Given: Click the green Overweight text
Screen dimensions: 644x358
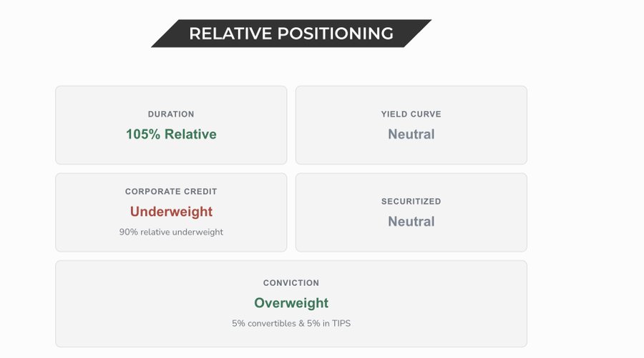Looking at the screenshot, I should (x=291, y=303).
